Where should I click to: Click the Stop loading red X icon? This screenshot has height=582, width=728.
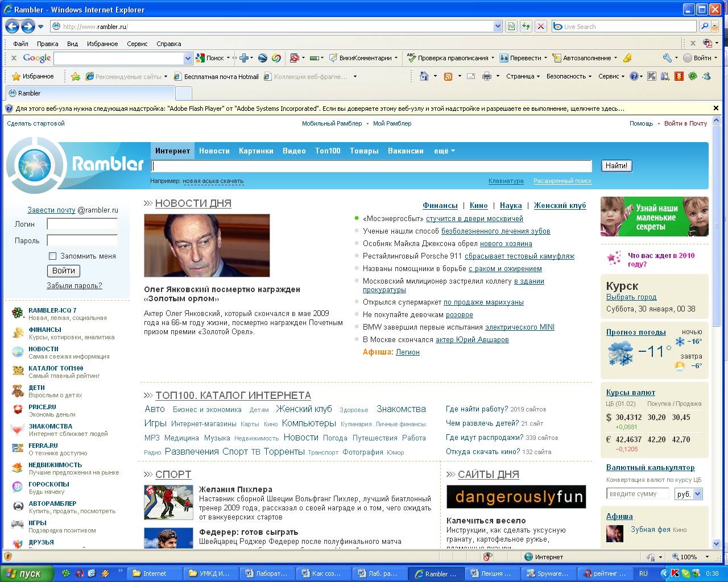(541, 26)
